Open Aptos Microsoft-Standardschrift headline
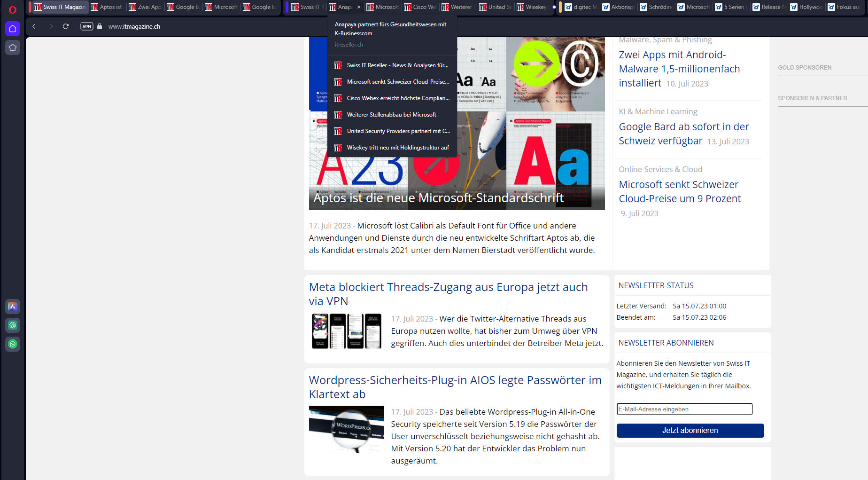Image resolution: width=868 pixels, height=480 pixels. pos(438,198)
